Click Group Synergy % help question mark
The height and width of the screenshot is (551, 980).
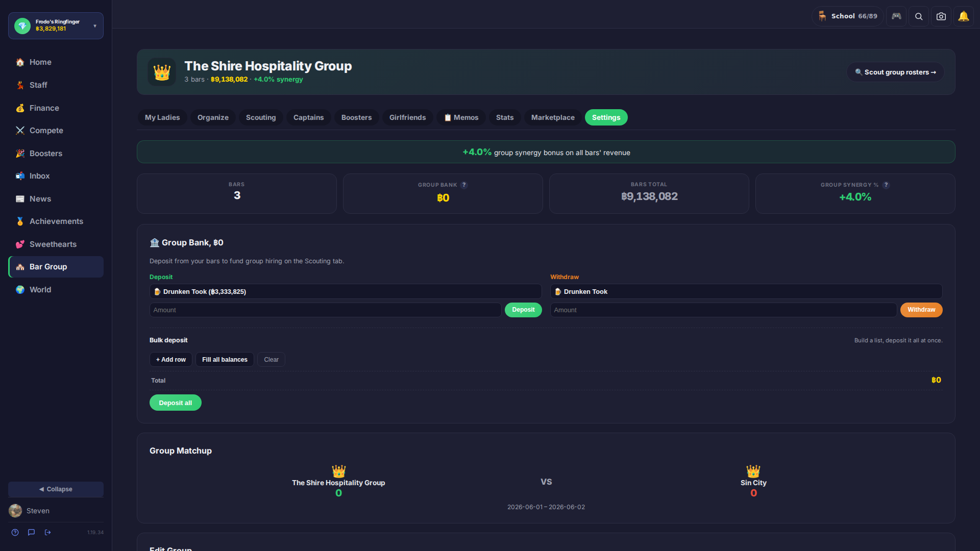point(886,185)
